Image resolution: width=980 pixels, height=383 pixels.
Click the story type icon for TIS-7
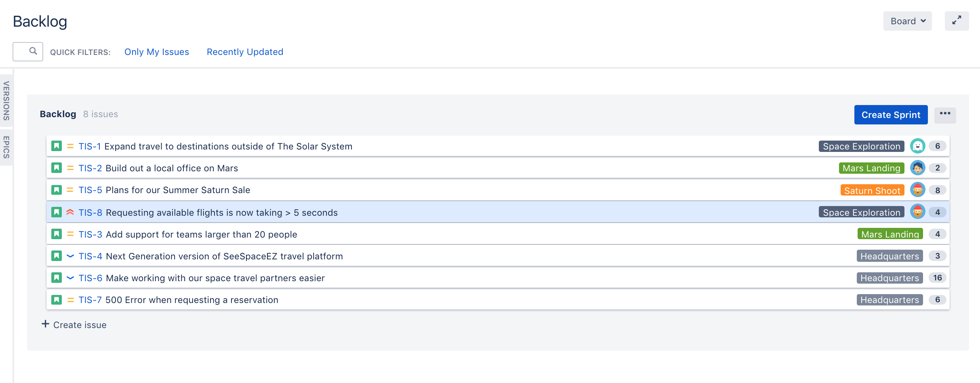[57, 299]
